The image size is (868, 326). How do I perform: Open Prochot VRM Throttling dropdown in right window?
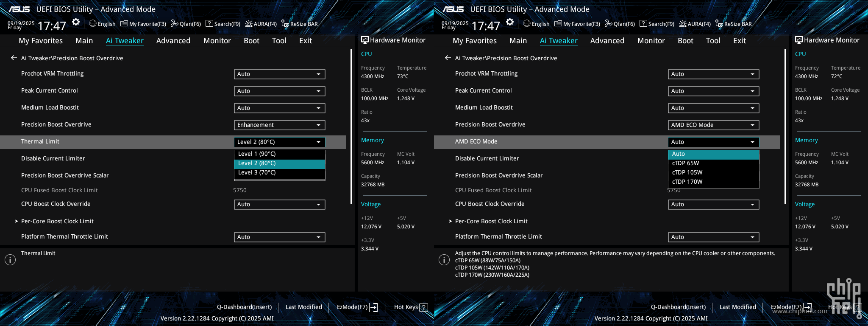(714, 74)
